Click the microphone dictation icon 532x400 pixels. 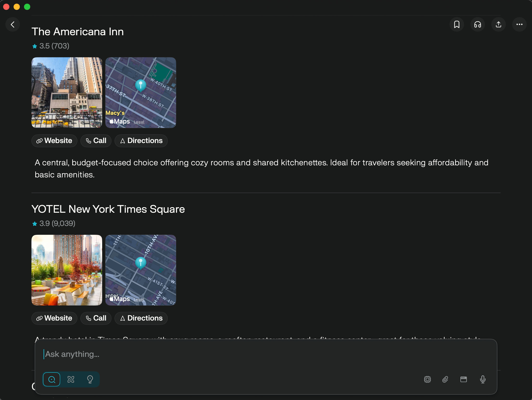483,379
